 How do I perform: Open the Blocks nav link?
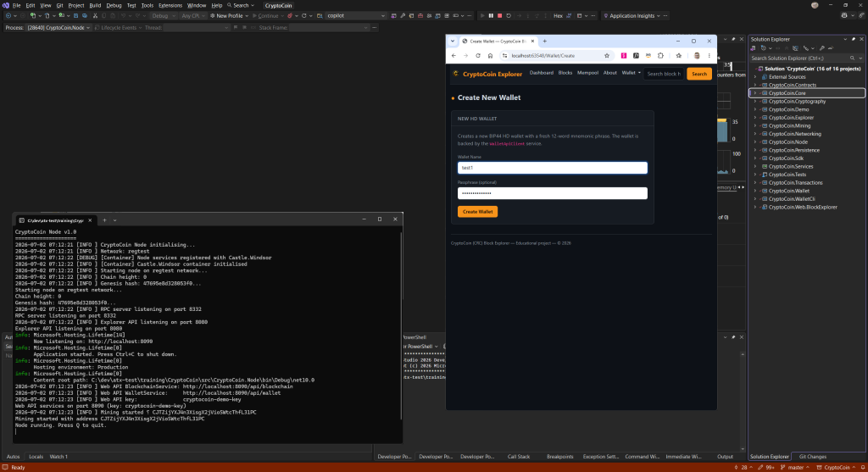(x=565, y=73)
